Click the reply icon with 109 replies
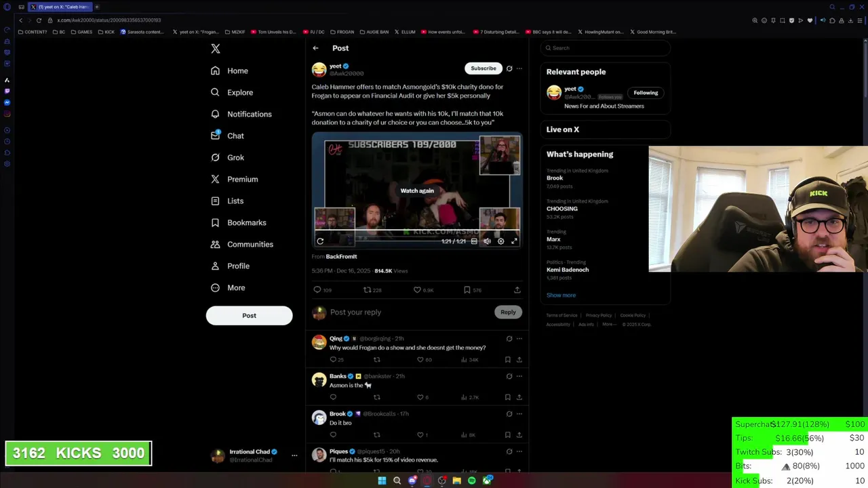Viewport: 868px width, 488px height. click(317, 290)
